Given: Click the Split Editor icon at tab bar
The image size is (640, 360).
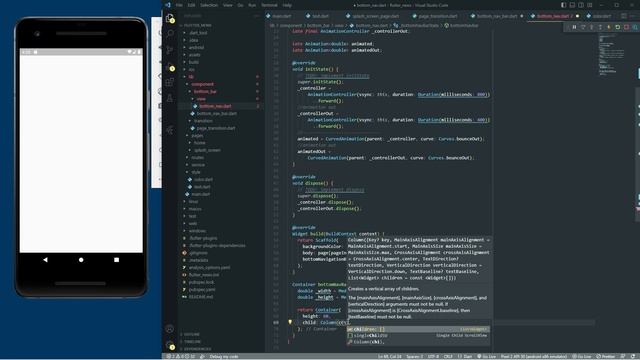Looking at the screenshot, I should (x=624, y=16).
